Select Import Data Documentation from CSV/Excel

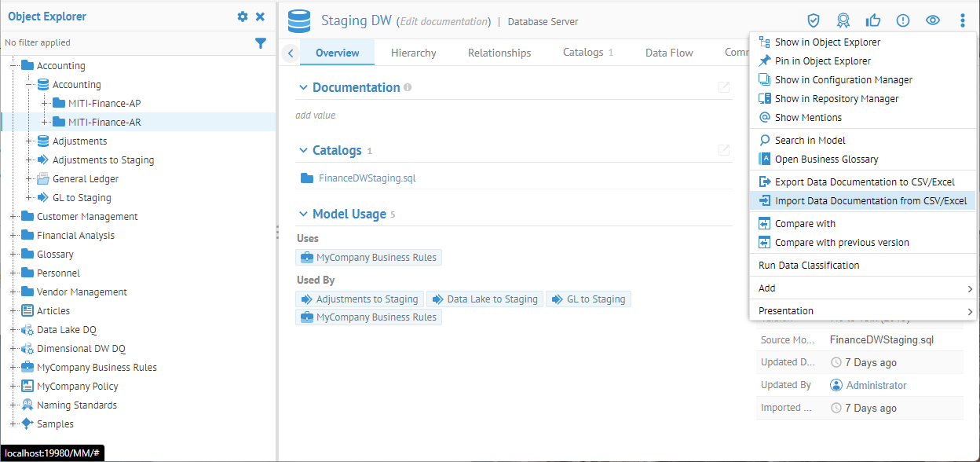[870, 201]
